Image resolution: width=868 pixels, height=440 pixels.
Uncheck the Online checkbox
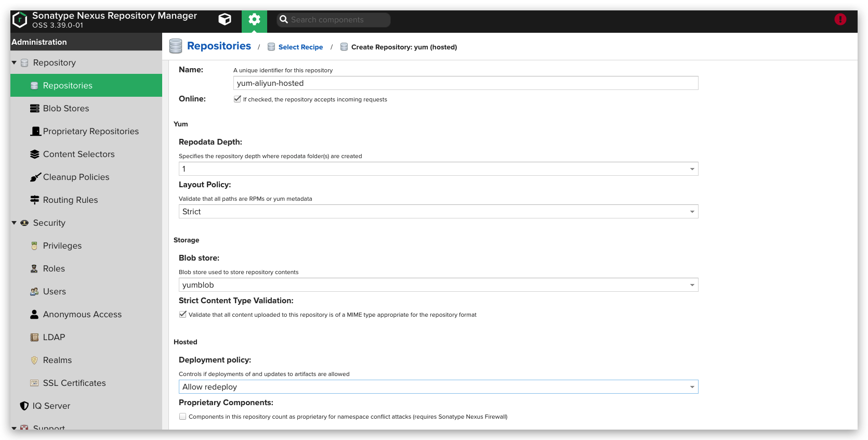(238, 99)
